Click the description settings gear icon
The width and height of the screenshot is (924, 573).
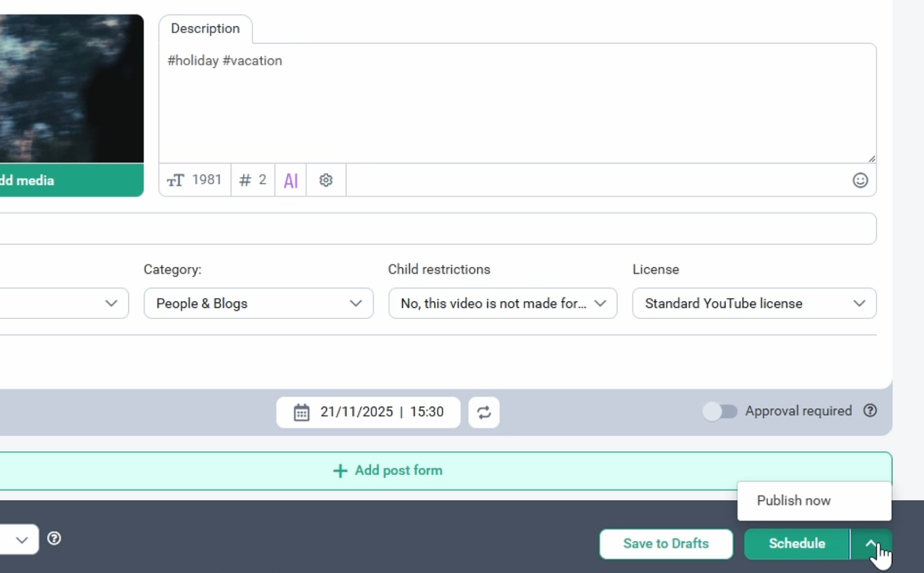pyautogui.click(x=326, y=180)
